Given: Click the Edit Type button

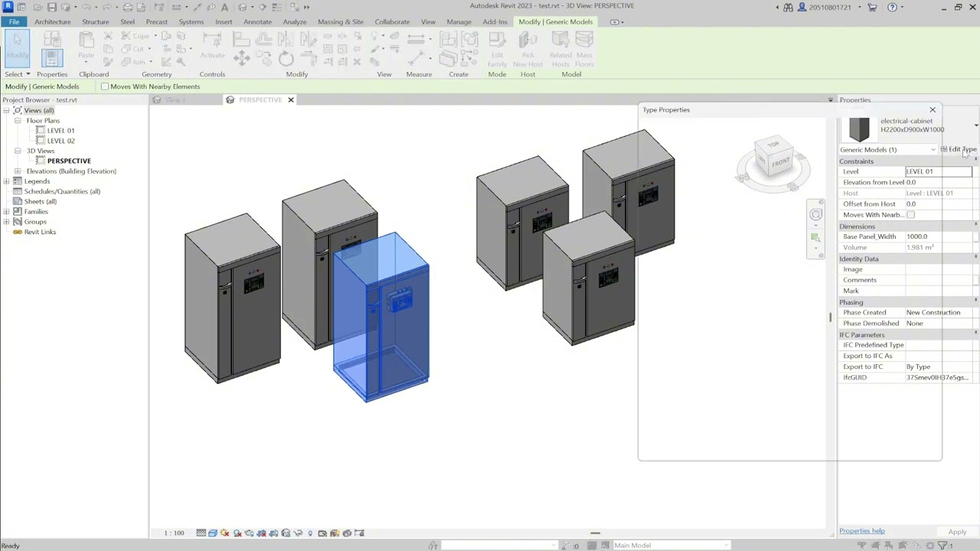Looking at the screenshot, I should (959, 149).
